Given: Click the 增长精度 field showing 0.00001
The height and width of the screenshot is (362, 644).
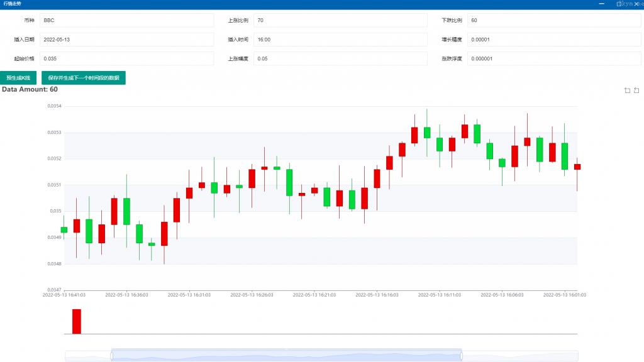Looking at the screenshot, I should click(553, 40).
